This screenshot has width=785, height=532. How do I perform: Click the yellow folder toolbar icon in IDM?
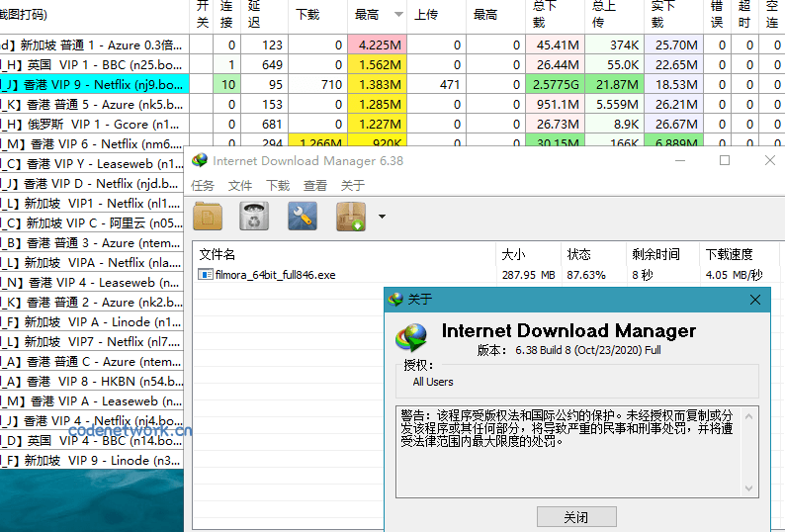(x=208, y=216)
